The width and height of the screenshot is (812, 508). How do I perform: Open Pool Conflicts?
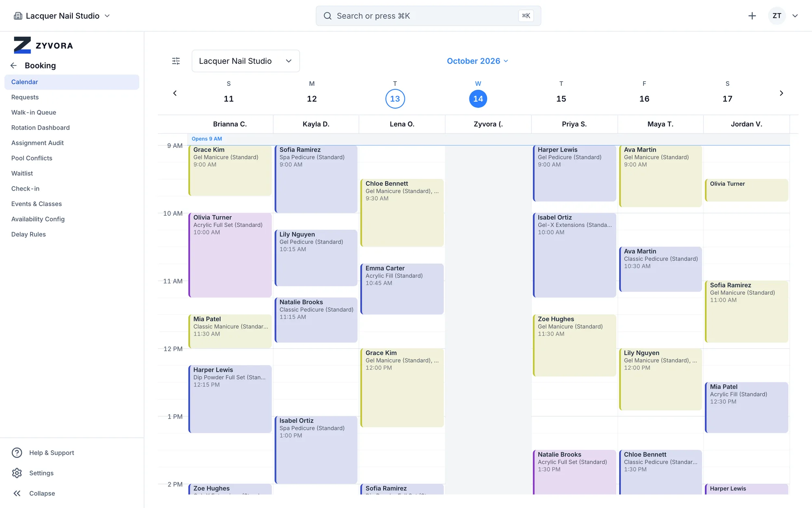[x=72, y=158]
